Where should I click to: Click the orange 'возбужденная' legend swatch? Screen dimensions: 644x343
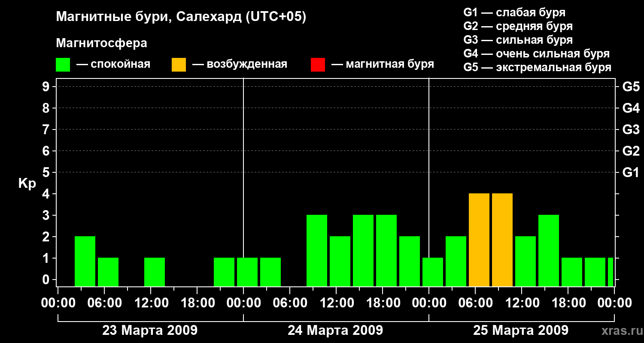[179, 65]
